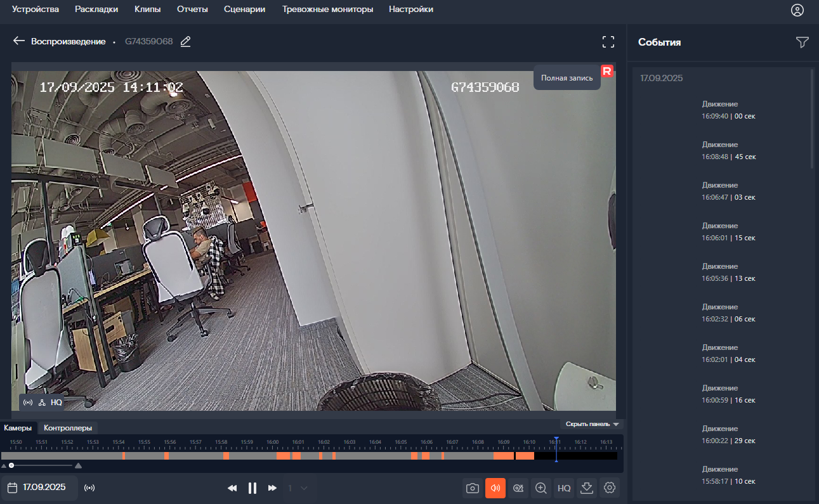Open the user profile icon
The height and width of the screenshot is (504, 819).
click(797, 10)
